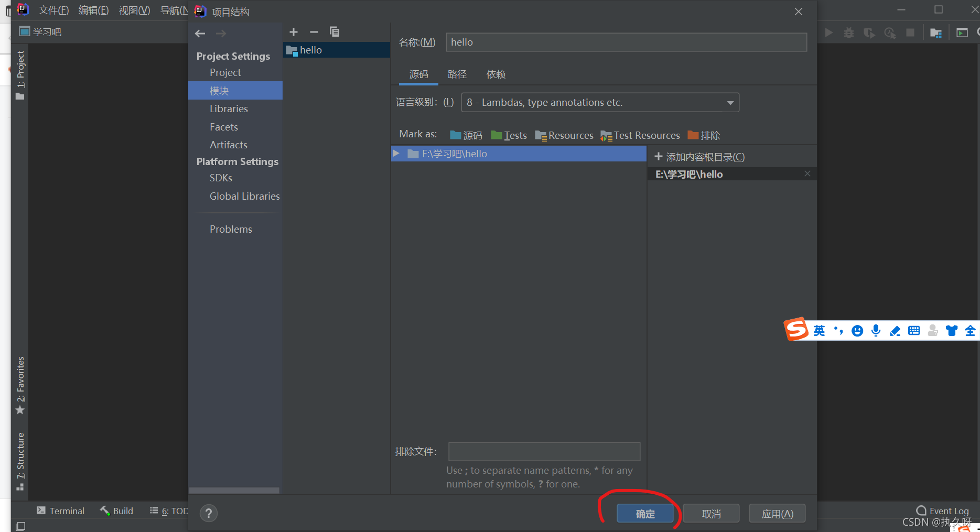This screenshot has width=980, height=532.
Task: Click the add module plus icon
Action: coord(294,32)
